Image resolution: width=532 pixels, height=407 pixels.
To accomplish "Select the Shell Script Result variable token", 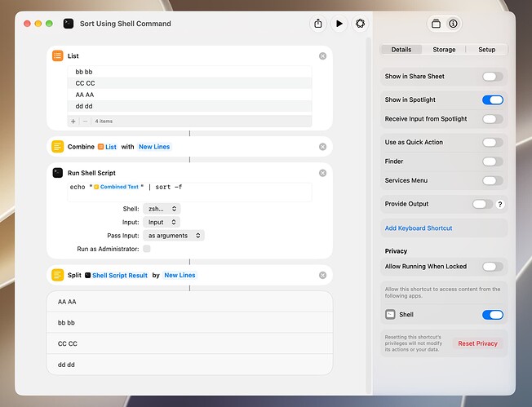I will 117,276.
